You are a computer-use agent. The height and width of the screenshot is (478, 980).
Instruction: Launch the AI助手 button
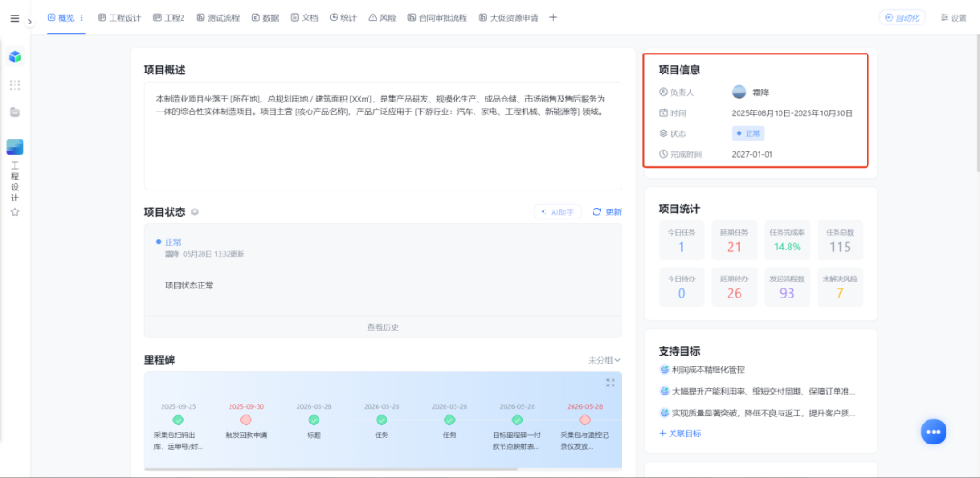[557, 212]
